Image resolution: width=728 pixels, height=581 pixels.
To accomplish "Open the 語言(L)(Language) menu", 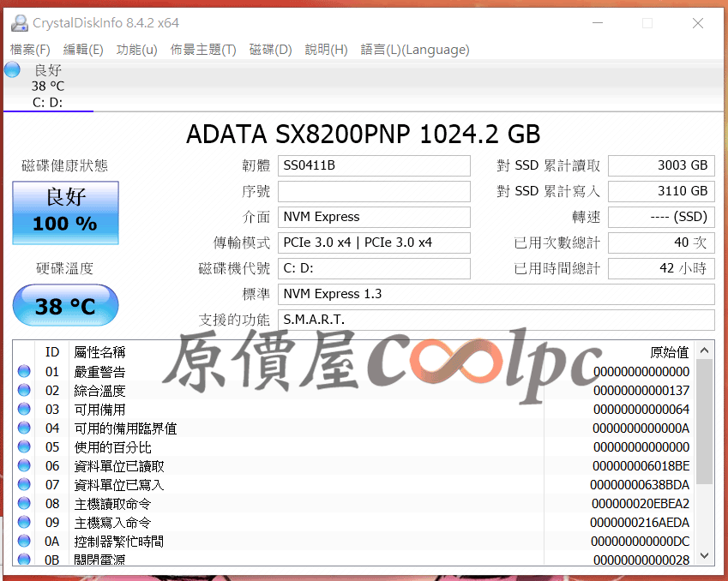I will click(x=415, y=49).
